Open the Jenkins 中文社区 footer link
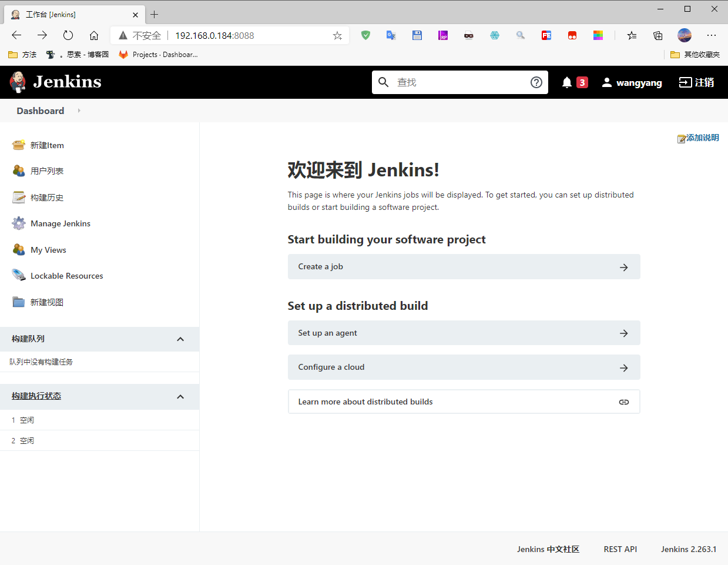The width and height of the screenshot is (728, 565). 548,549
